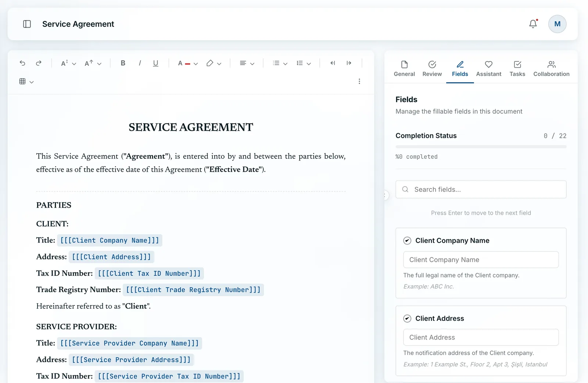Click the "%0 completed" status text

tap(416, 157)
